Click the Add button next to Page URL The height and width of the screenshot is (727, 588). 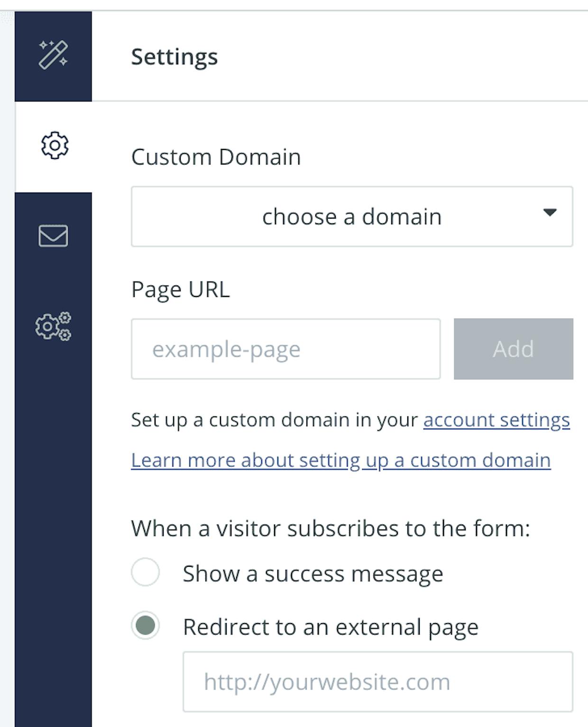coord(514,349)
